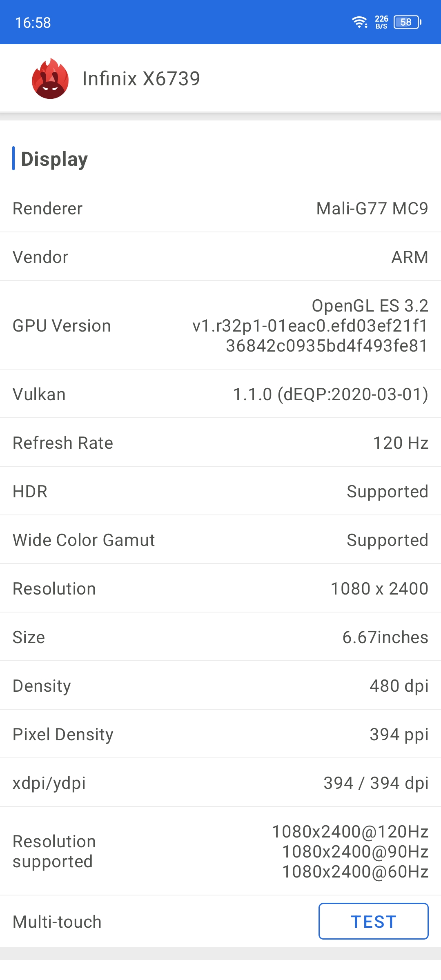This screenshot has height=980, width=441.
Task: Tap the Wi-Fi status icon
Action: coord(360,22)
